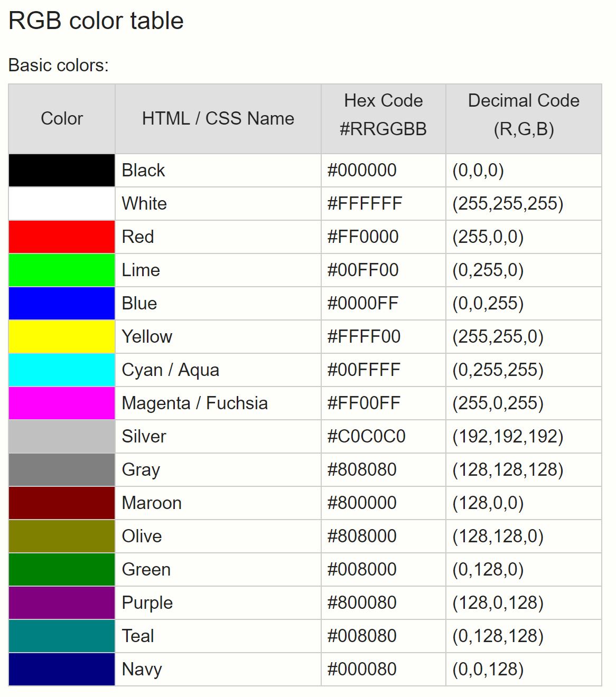The width and height of the screenshot is (616, 697).
Task: Select the yellow color swatch
Action: [x=62, y=337]
